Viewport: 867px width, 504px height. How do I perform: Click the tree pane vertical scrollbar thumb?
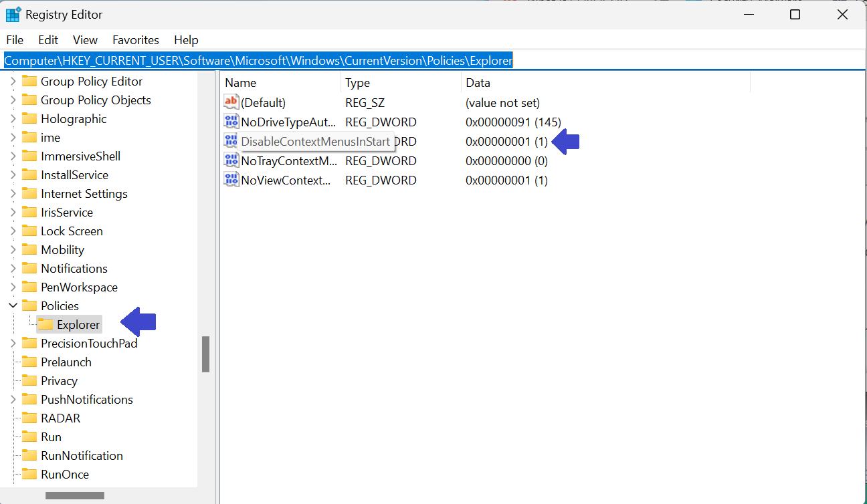tap(206, 354)
